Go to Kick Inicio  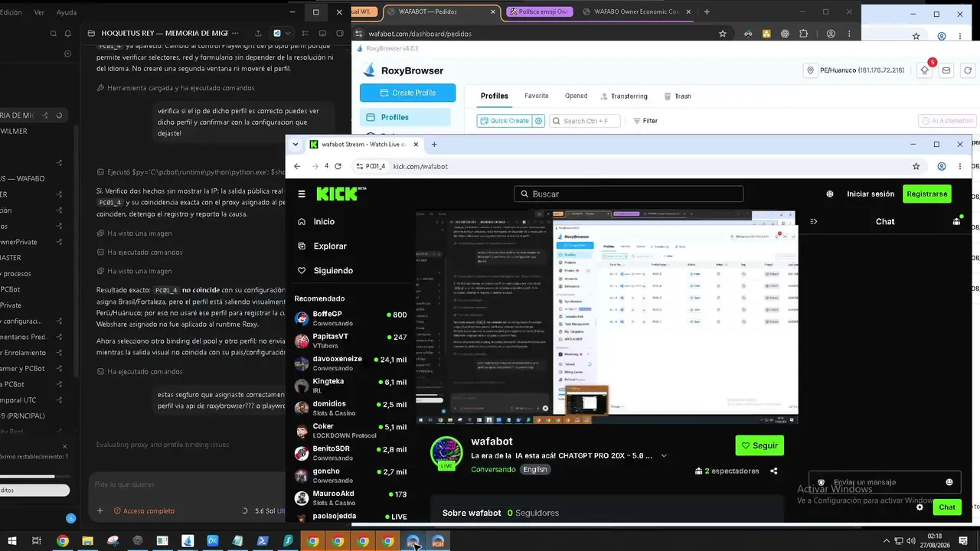tap(317, 221)
